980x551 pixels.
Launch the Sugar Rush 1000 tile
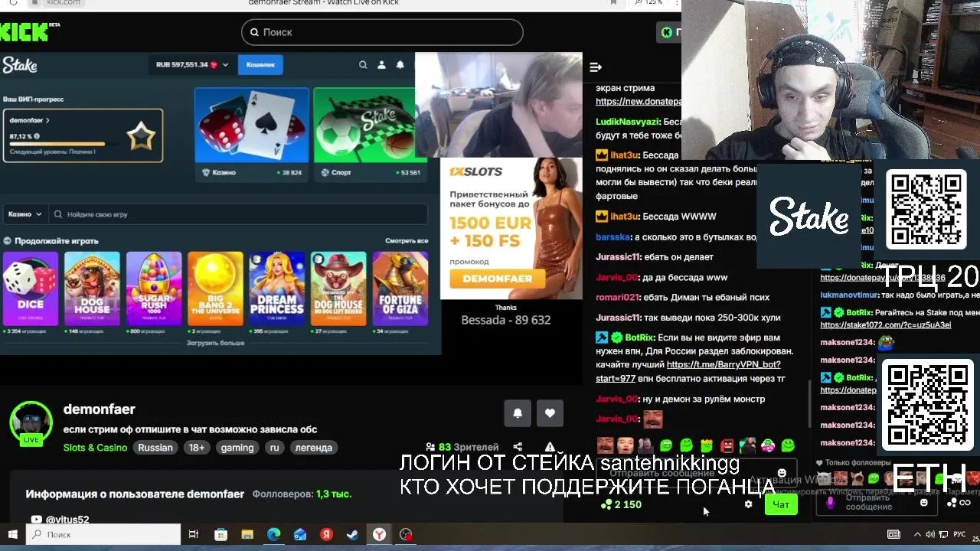pos(154,289)
